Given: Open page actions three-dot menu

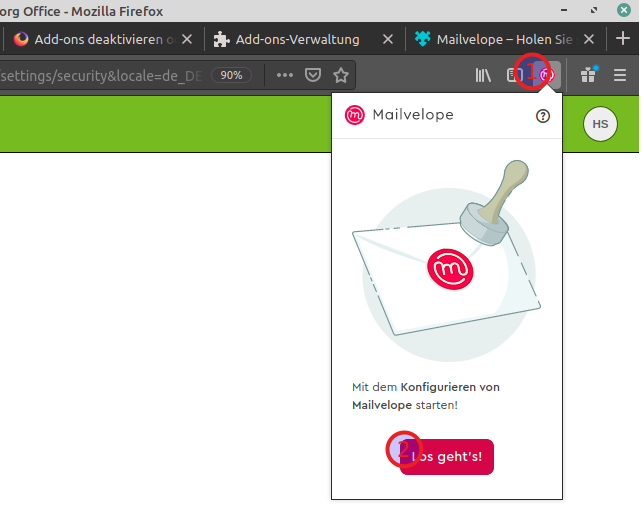Looking at the screenshot, I should [x=285, y=75].
